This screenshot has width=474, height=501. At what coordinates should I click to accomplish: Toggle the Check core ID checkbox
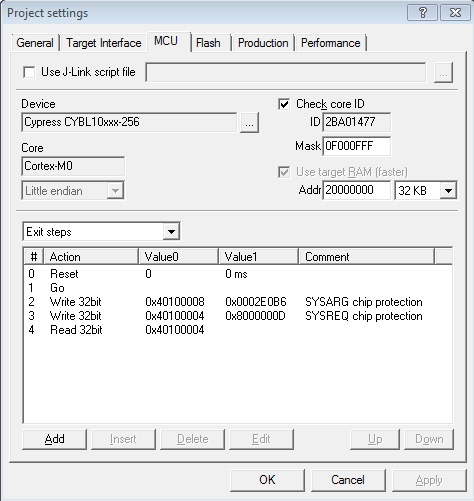click(284, 104)
